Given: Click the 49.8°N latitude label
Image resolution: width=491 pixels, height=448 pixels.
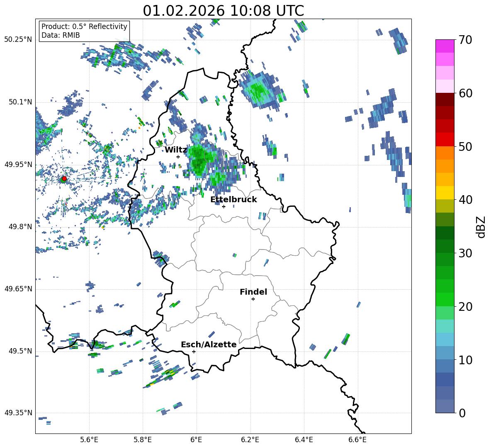Looking at the screenshot, I should click(20, 227).
